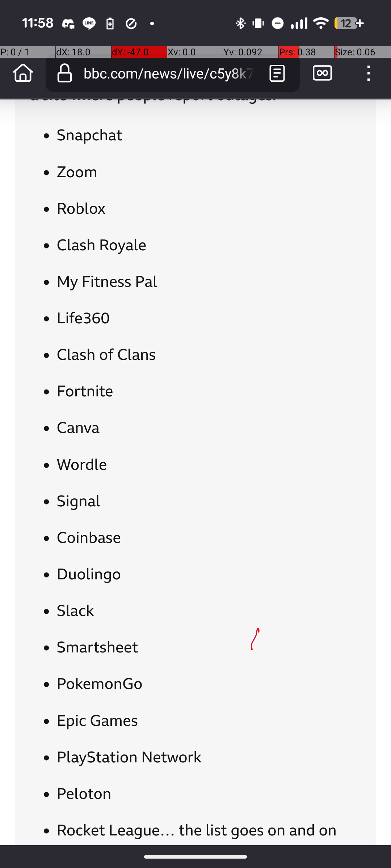Tap the gesture navigation handle bar
This screenshot has width=391, height=868.
point(195,857)
